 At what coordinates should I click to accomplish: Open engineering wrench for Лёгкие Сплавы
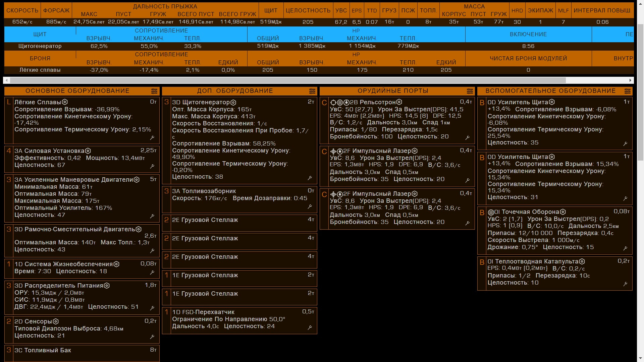coord(152,138)
